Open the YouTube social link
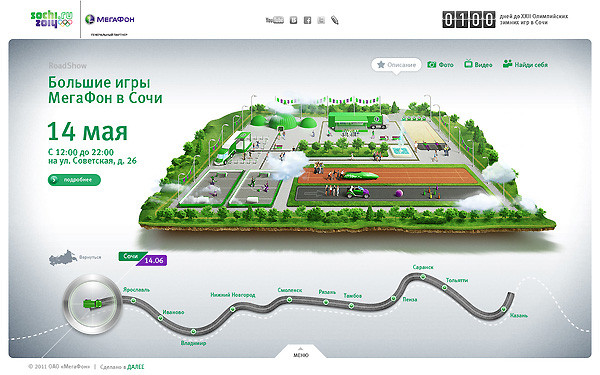The height and width of the screenshot is (375, 600). coord(275,20)
